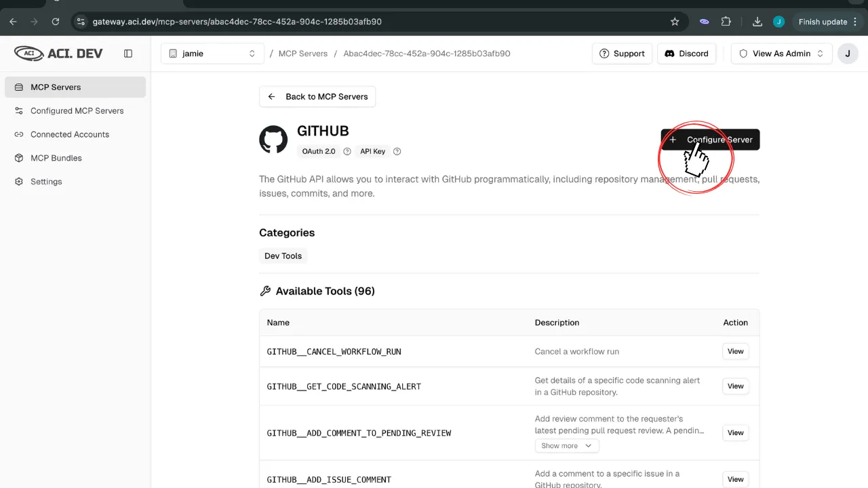The height and width of the screenshot is (488, 868).
Task: Click the browser back arrow
Action: (x=13, y=22)
